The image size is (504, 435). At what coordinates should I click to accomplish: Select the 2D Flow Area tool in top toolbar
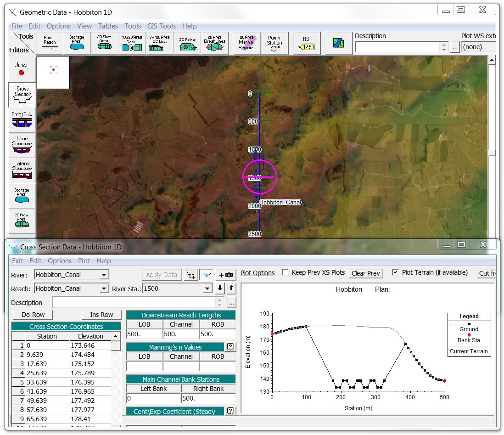tap(104, 43)
